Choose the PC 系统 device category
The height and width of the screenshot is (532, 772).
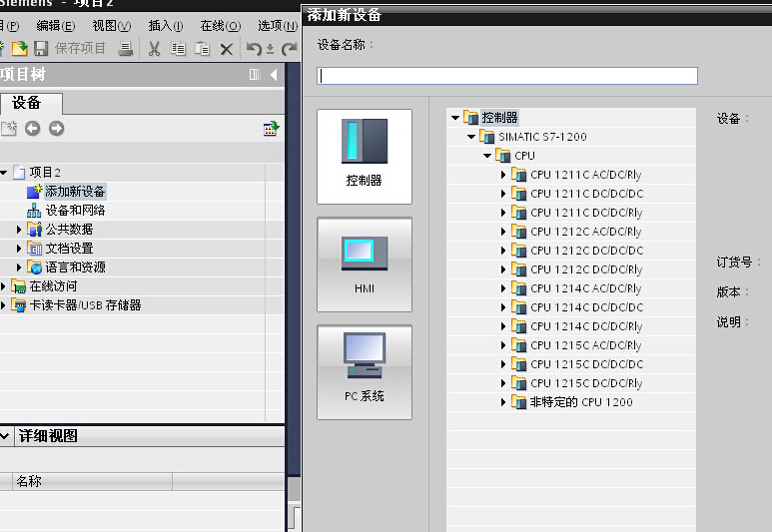click(364, 371)
